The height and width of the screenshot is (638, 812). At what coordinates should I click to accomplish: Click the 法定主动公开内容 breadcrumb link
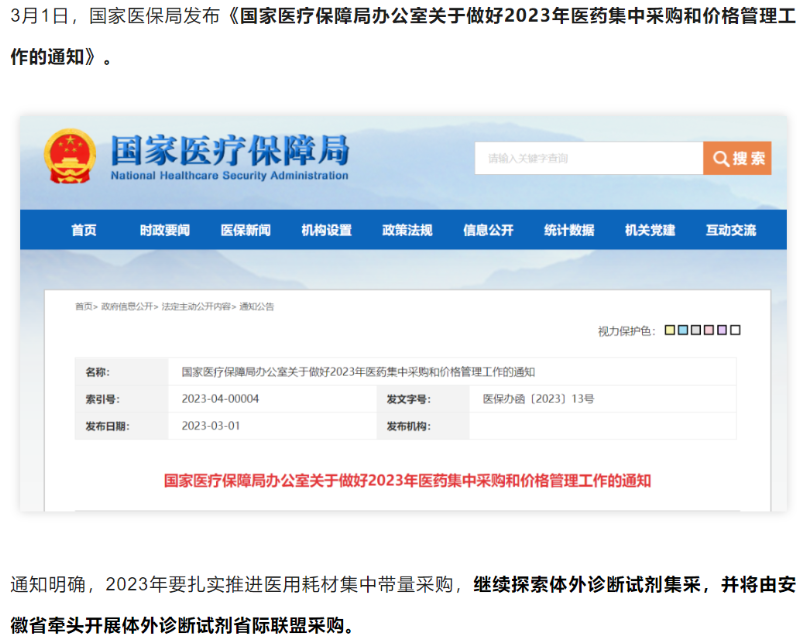click(x=196, y=307)
